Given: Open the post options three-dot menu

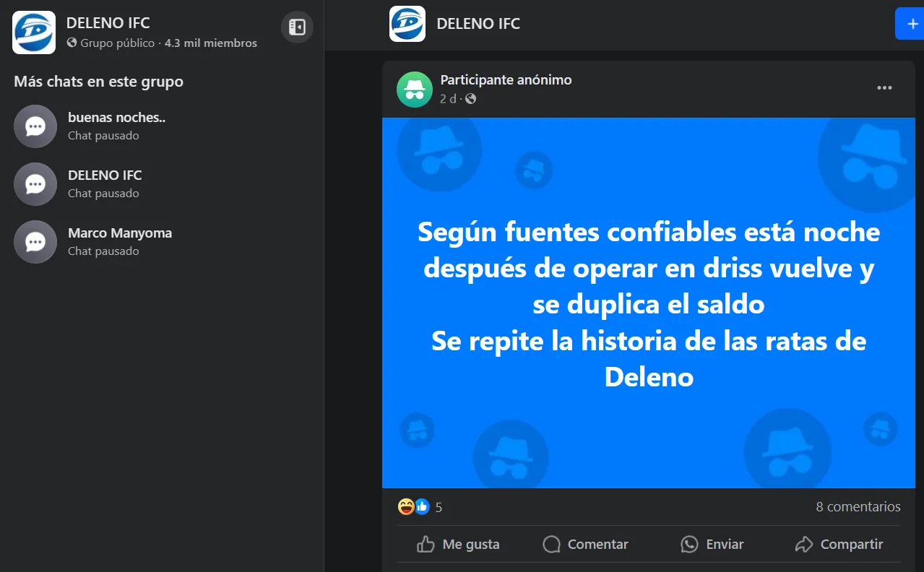Looking at the screenshot, I should point(884,88).
